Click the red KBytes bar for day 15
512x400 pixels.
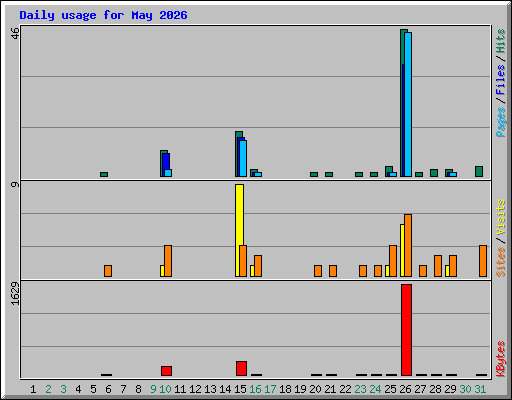click(241, 368)
